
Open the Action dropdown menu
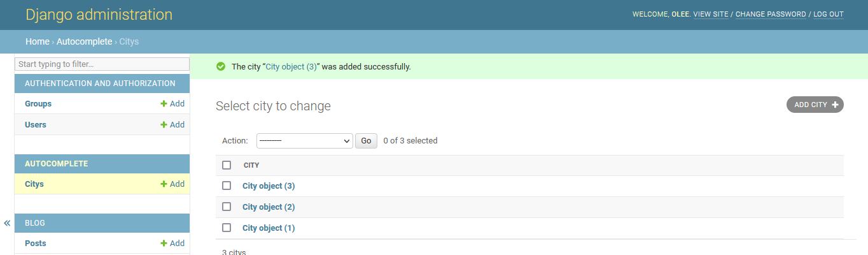pos(304,141)
